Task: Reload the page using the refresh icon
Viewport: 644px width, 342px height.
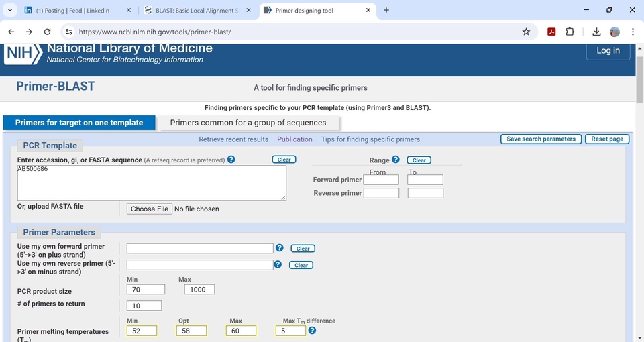Action: tap(47, 32)
